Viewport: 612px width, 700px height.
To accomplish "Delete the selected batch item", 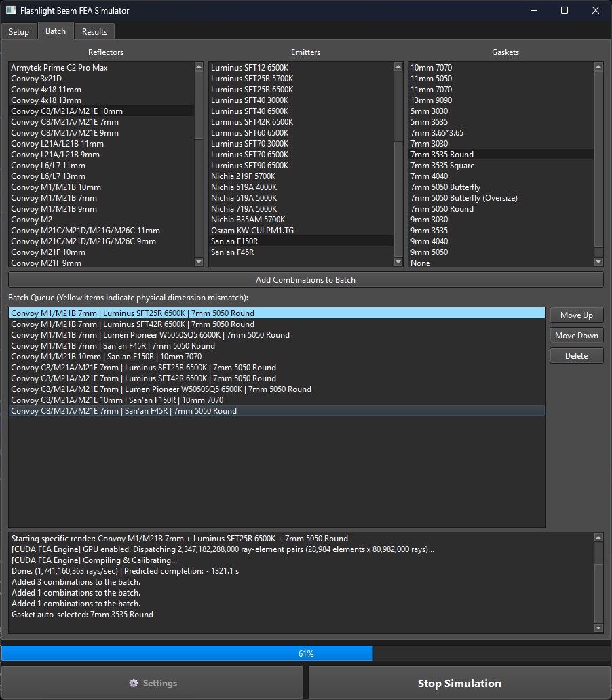I will pos(576,356).
